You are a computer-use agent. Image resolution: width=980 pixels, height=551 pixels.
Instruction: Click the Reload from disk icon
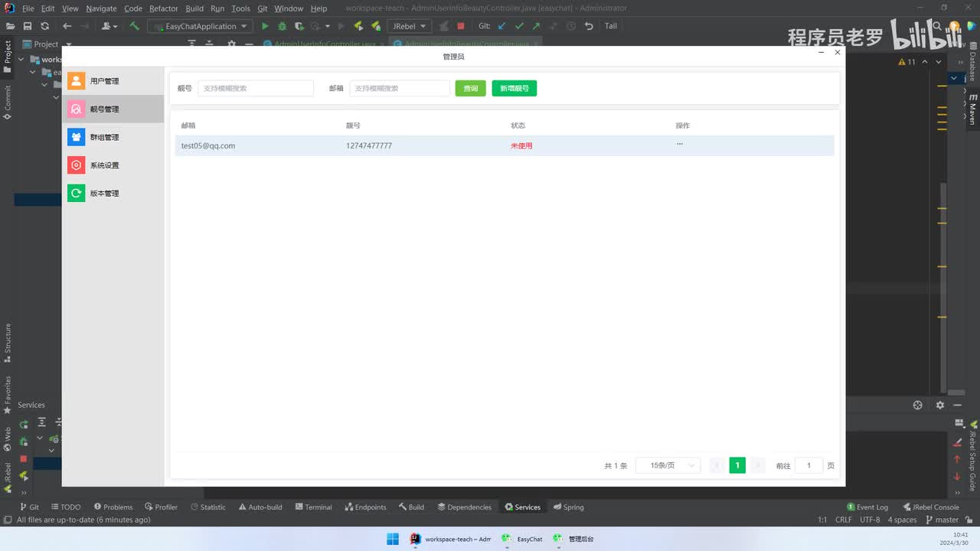(44, 26)
